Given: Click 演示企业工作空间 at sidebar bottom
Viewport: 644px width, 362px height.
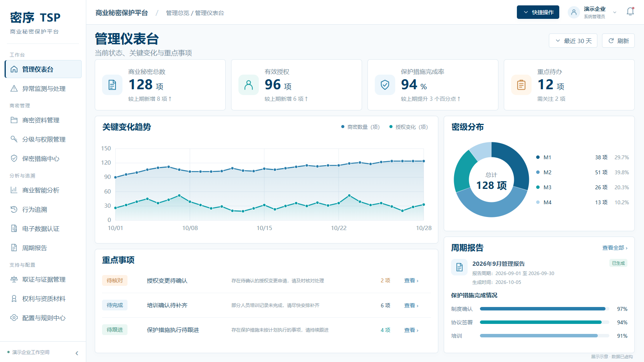Looking at the screenshot, I should (31, 352).
